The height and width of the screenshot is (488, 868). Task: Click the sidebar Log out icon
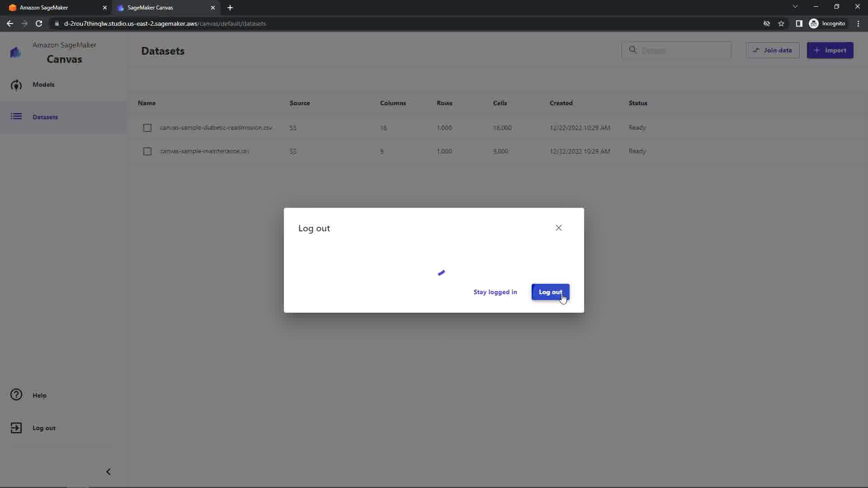[16, 428]
